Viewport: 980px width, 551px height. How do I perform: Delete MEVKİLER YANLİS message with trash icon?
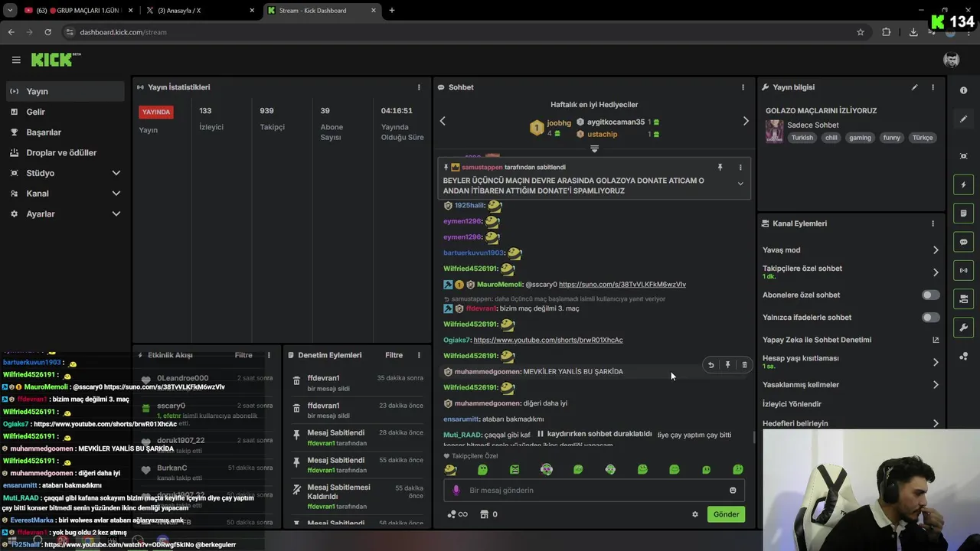click(744, 365)
